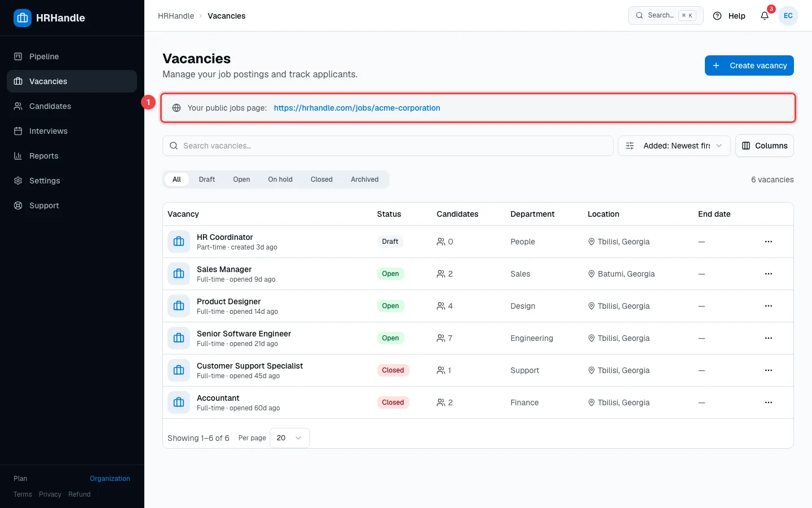Click HRHandle in the breadcrumb

176,16
